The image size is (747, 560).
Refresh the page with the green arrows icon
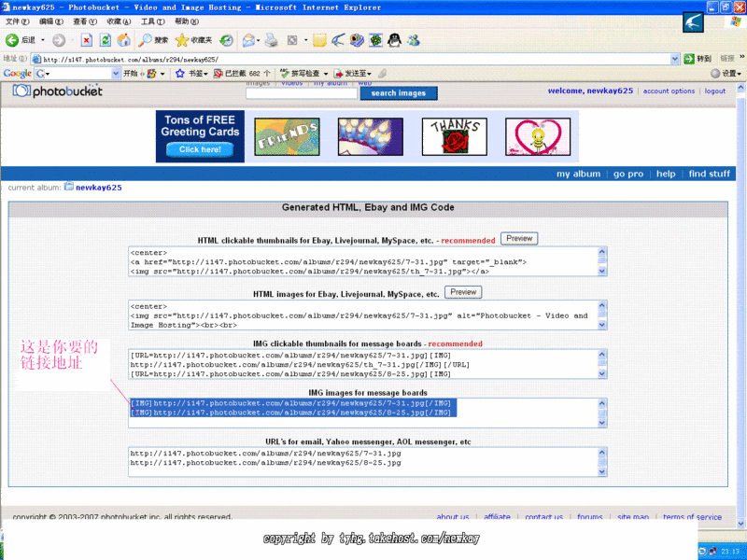tap(105, 40)
